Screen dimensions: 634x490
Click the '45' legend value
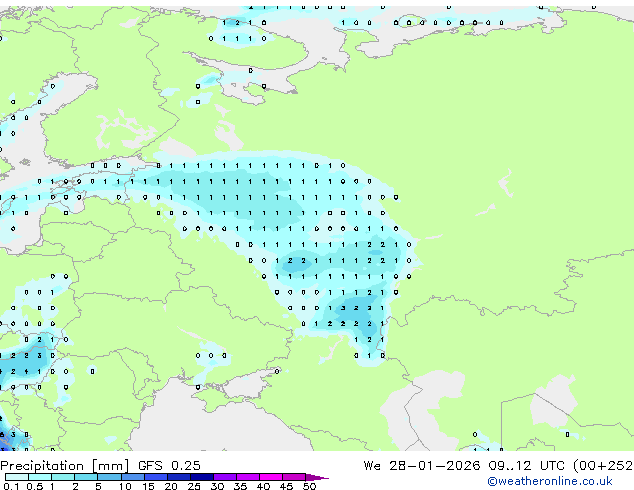point(286,486)
